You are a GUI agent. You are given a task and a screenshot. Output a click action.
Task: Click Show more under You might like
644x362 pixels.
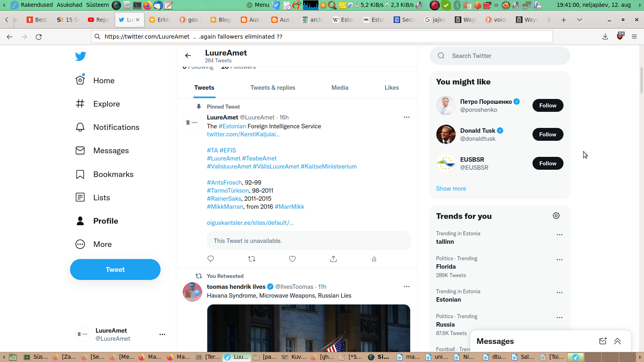[x=451, y=189]
